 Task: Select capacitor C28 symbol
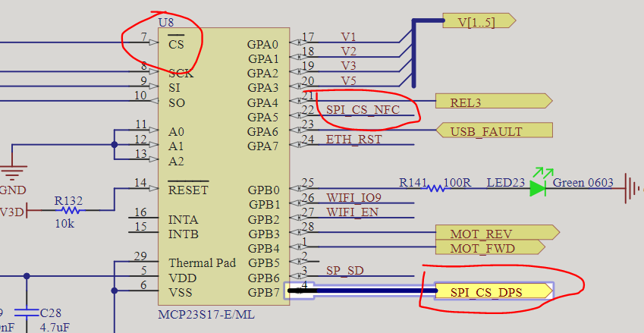click(27, 313)
